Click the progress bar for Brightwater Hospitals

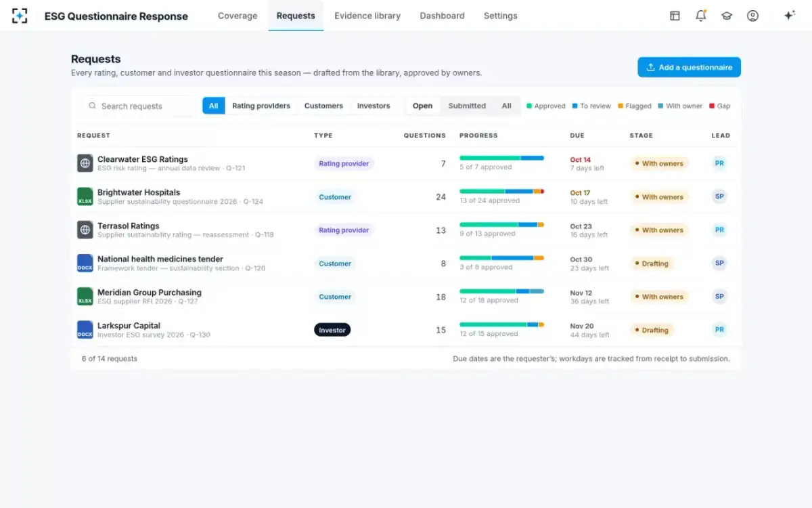501,192
